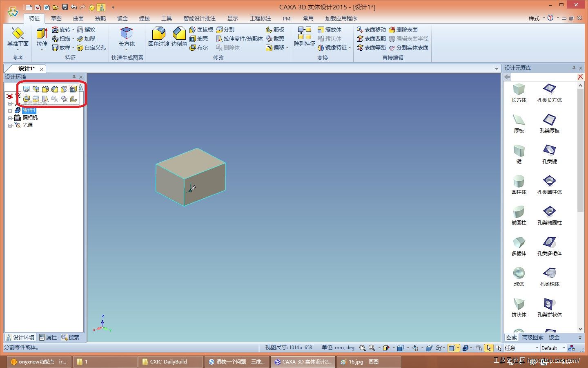Image resolution: width=588 pixels, height=368 pixels.
Task: Switch to the 草图 ribbon tab
Action: (56, 18)
